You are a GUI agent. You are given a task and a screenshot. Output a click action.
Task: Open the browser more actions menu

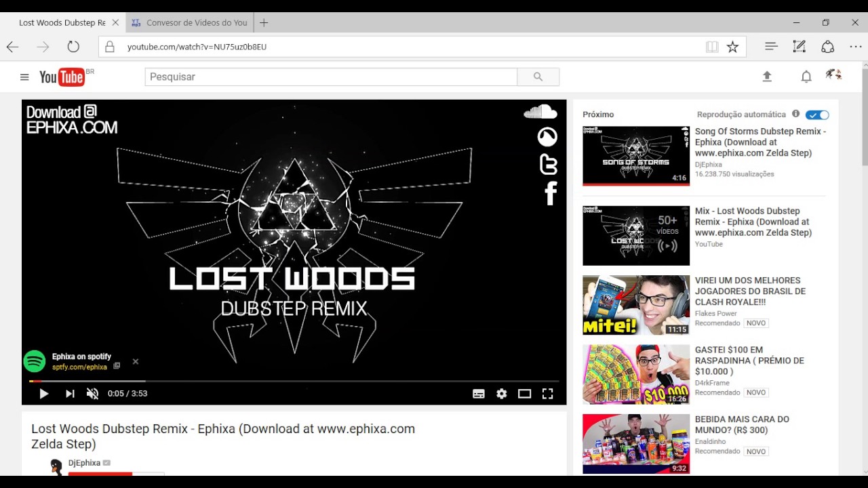tap(856, 47)
